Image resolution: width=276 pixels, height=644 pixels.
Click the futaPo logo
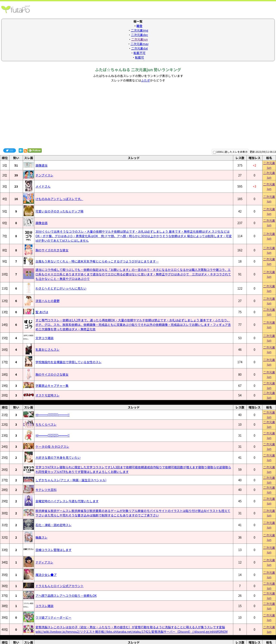15,9
